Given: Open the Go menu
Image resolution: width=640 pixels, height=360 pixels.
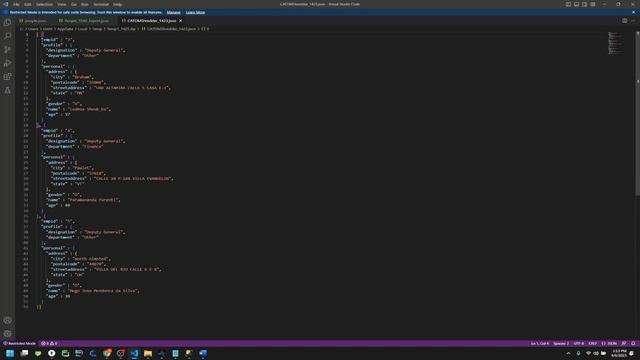Looking at the screenshot, I should (x=74, y=4).
